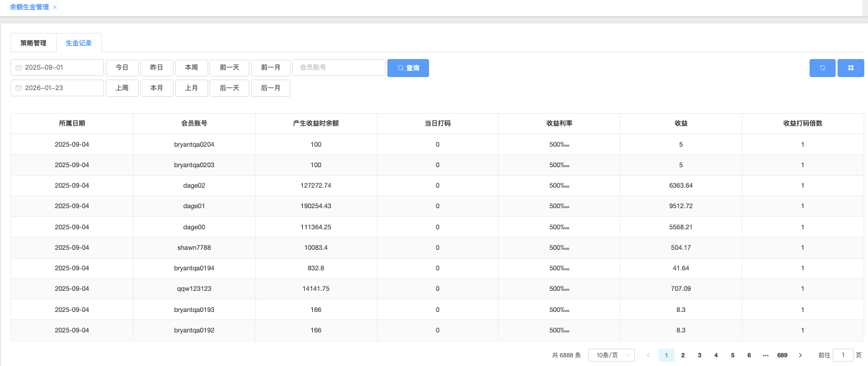
Task: Switch to the 策略管理 tab
Action: pyautogui.click(x=34, y=43)
